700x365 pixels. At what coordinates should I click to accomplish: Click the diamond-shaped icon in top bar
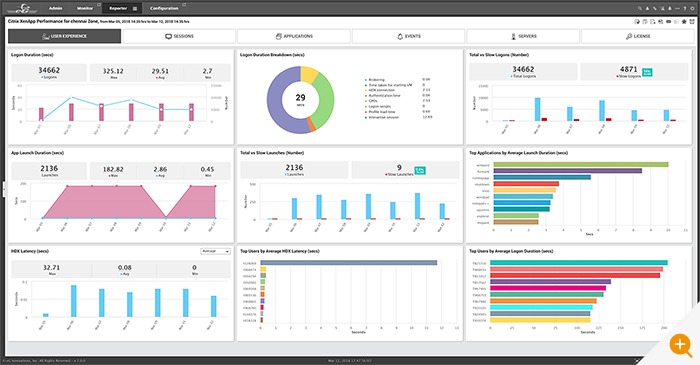692,8
